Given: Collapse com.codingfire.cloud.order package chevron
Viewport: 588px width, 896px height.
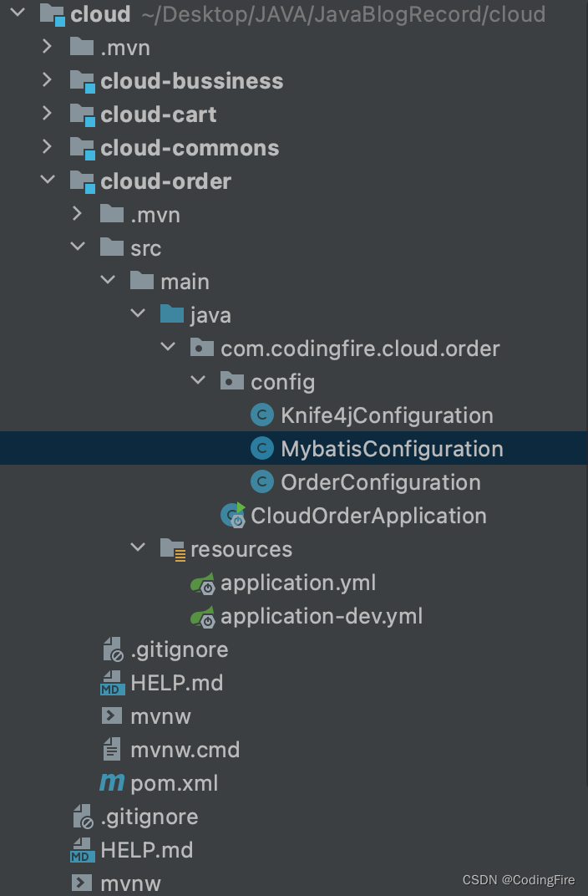Looking at the screenshot, I should click(x=168, y=347).
